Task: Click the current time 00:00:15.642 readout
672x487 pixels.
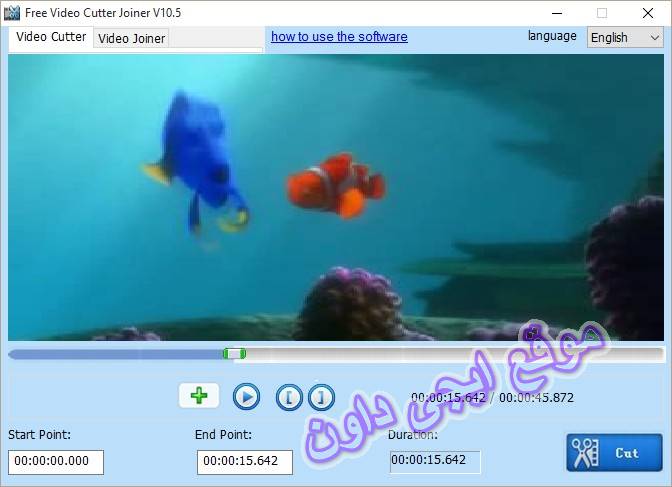Action: (x=448, y=397)
